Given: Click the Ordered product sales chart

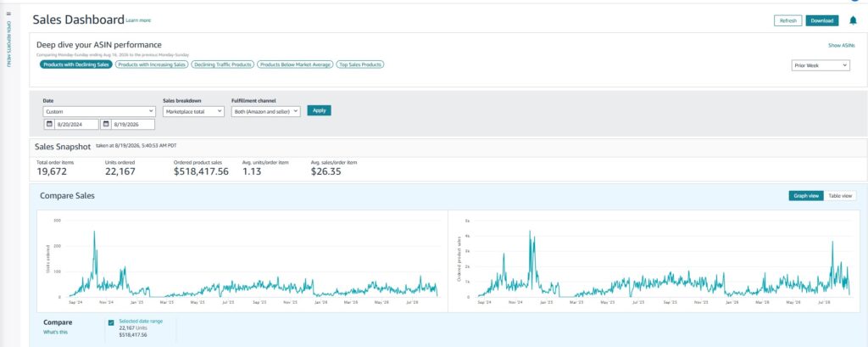Looking at the screenshot, I should click(x=654, y=260).
